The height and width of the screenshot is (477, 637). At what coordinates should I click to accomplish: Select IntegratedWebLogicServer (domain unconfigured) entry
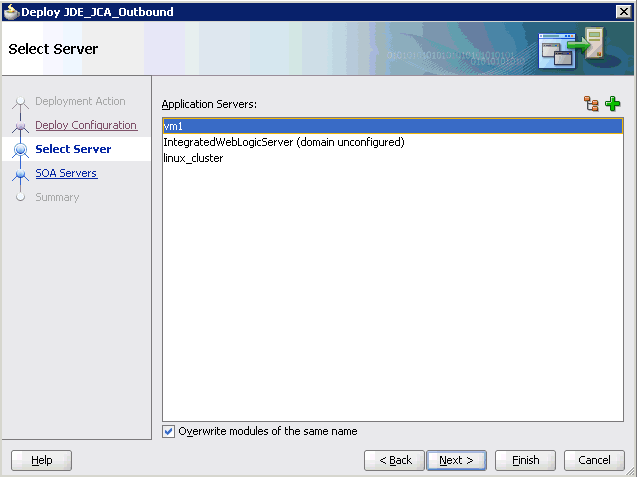392,142
